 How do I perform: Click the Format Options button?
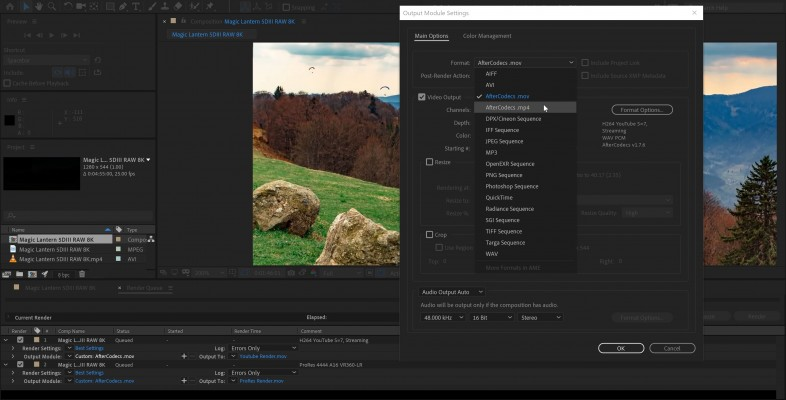tap(641, 109)
